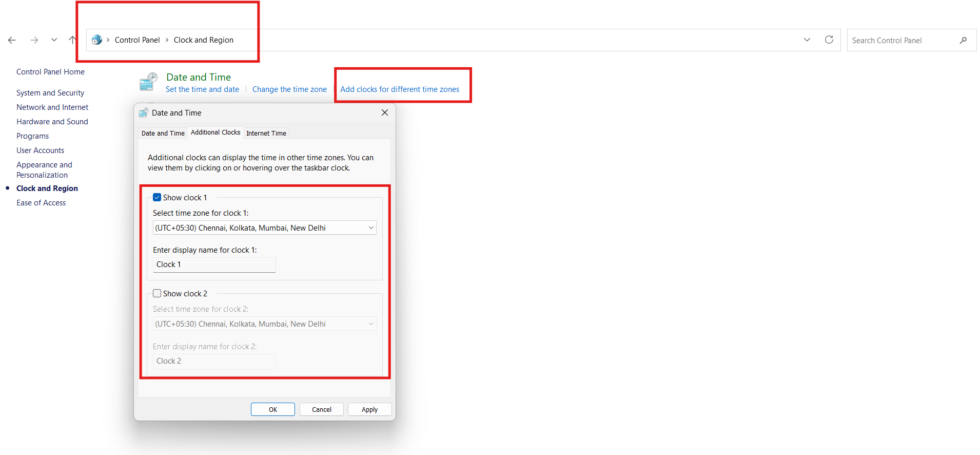This screenshot has width=980, height=455.
Task: Click the Control Panel globe icon in address bar
Action: point(96,40)
